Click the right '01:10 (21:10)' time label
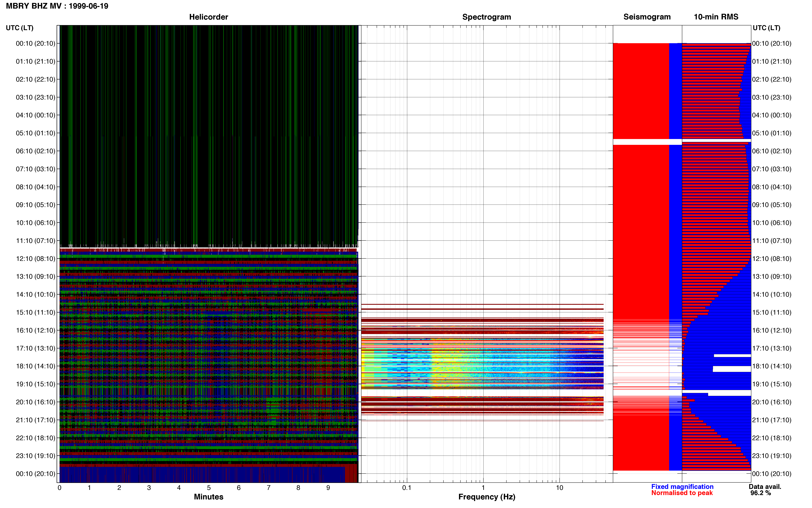This screenshot has height=508, width=812. coord(772,61)
